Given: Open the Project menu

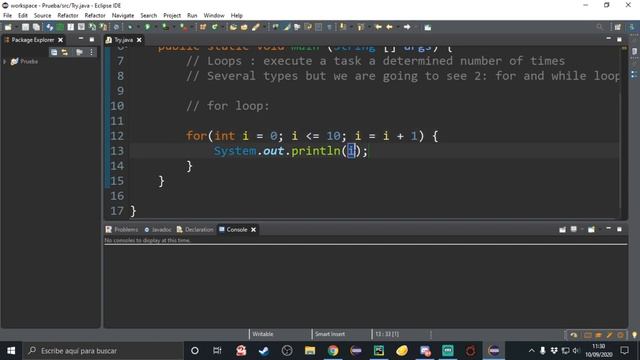Looking at the screenshot, I should (172, 16).
